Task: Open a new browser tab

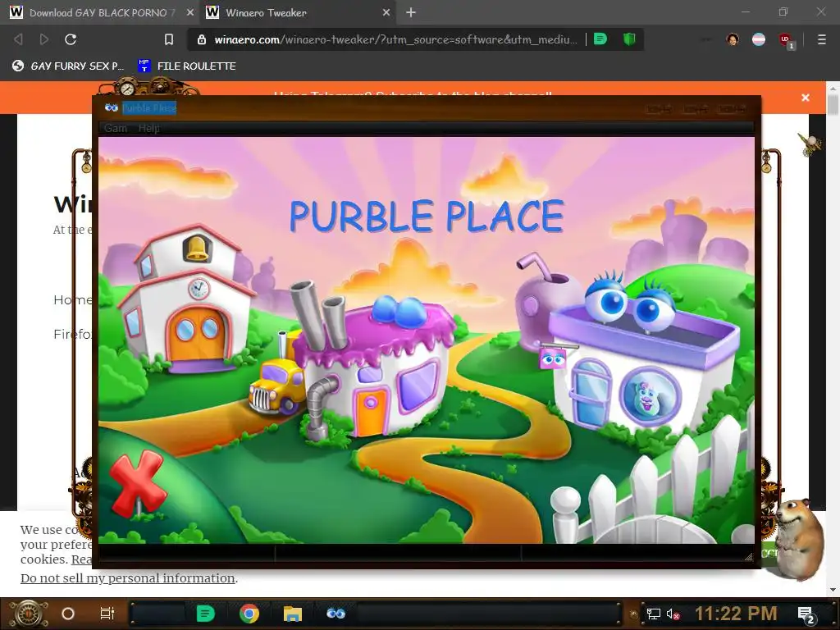Action: [x=411, y=12]
